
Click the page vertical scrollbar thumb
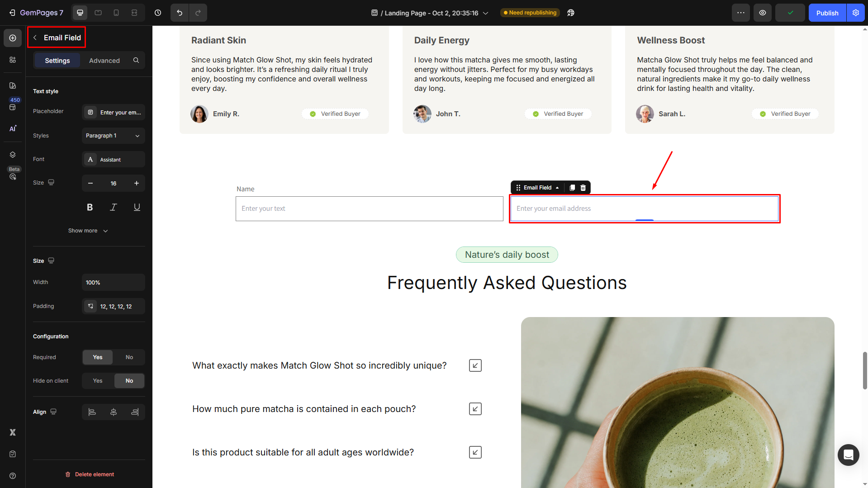pos(865,370)
